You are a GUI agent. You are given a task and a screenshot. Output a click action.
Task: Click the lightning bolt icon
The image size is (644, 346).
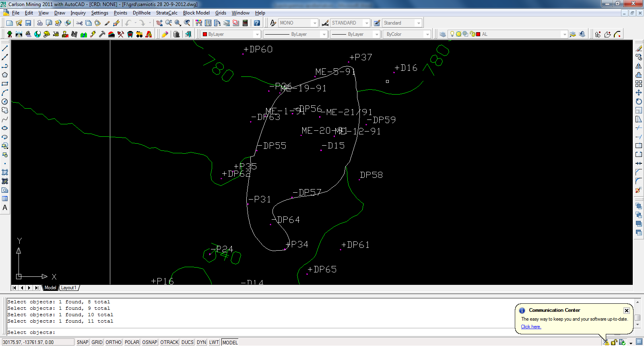[x=93, y=34]
